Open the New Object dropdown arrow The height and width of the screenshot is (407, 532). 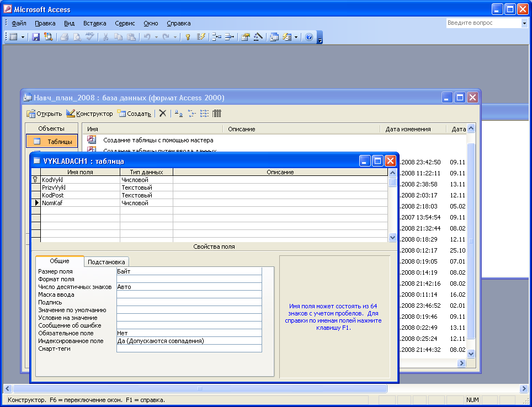click(296, 37)
